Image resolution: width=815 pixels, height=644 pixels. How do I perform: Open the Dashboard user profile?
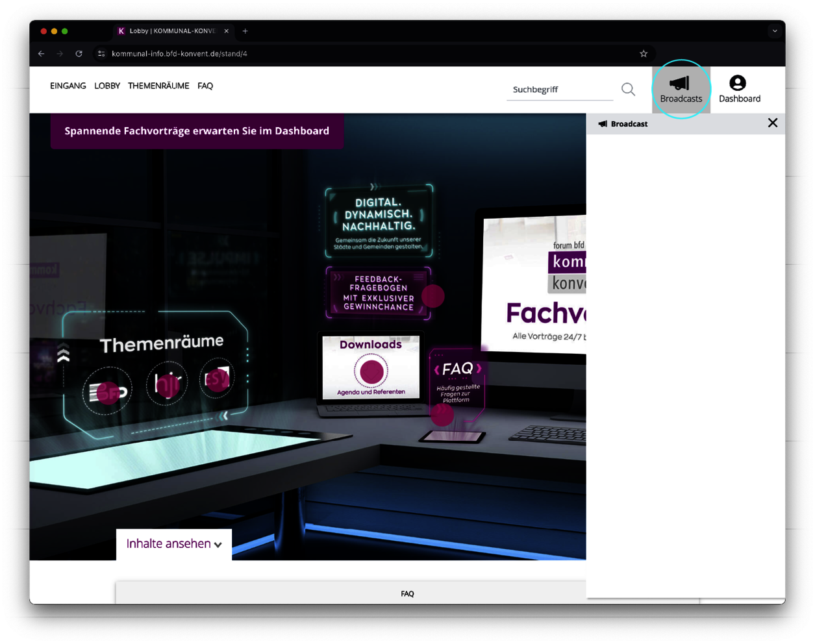coord(739,90)
